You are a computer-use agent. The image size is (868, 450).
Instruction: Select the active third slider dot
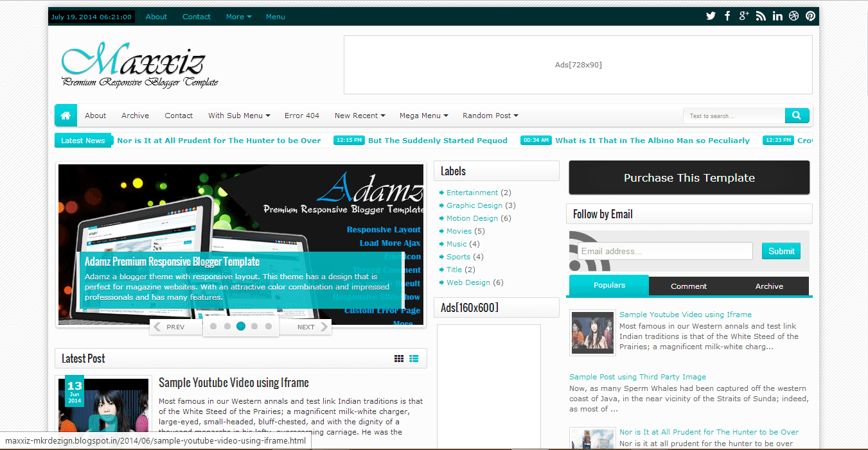[x=241, y=326]
